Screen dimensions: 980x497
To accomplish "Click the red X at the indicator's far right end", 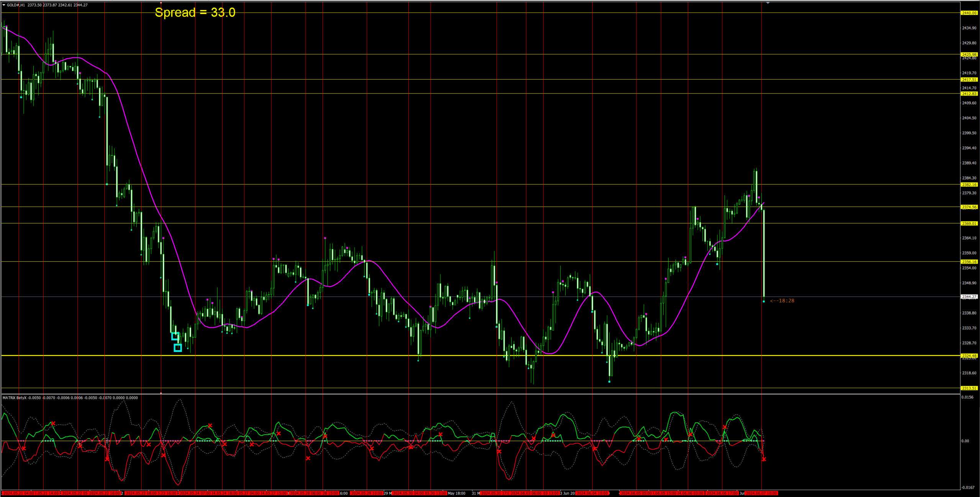I will click(x=764, y=459).
